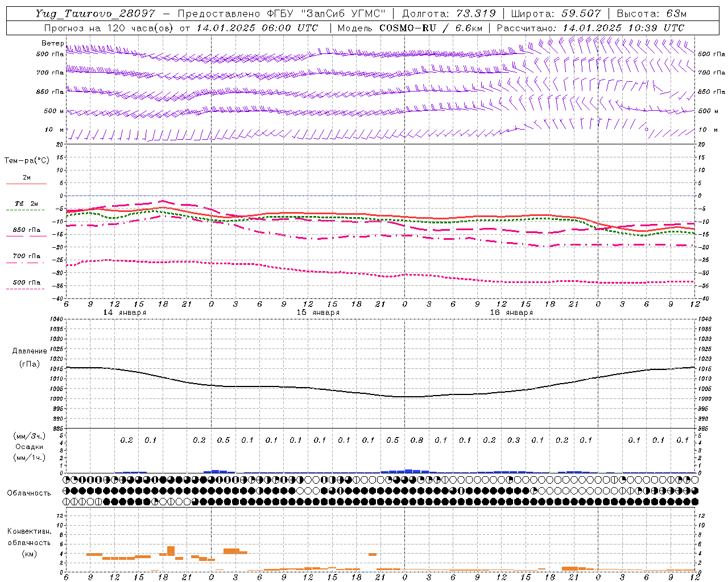
Task: Click the Давление panel label
Action: pos(30,351)
